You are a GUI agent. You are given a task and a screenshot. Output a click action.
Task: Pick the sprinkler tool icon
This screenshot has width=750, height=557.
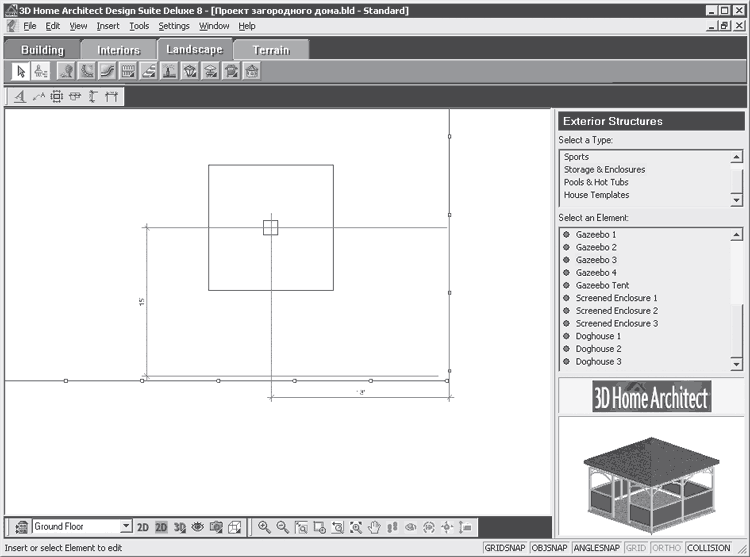169,72
